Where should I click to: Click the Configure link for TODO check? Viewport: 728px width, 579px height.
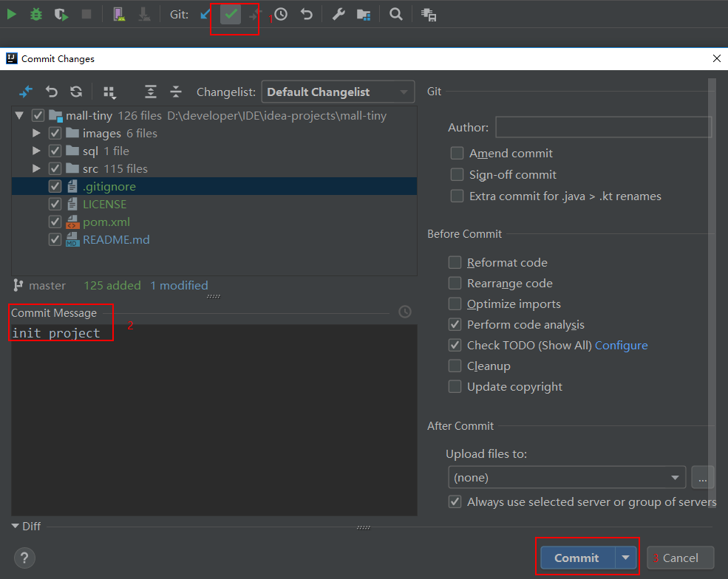(x=621, y=346)
